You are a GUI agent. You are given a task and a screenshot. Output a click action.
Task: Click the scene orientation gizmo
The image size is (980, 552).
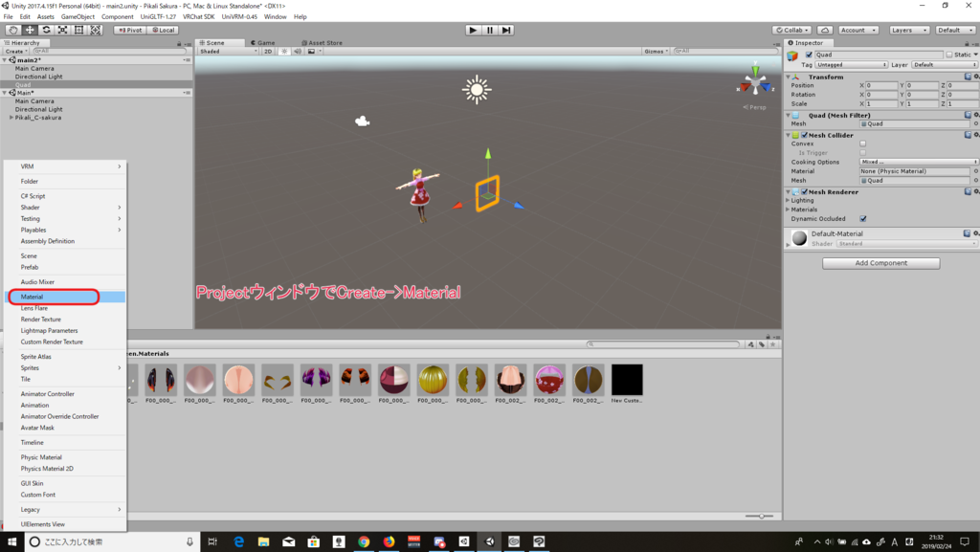tap(755, 82)
